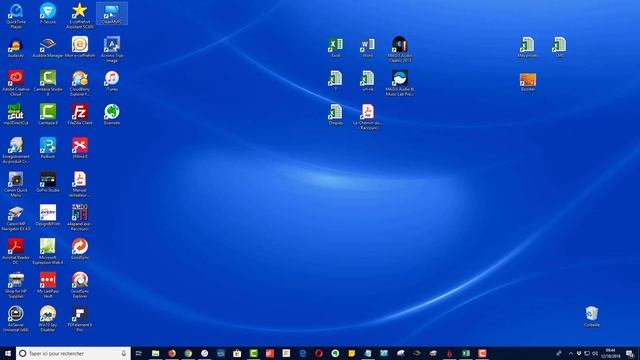Screen dimensions: 640x360
Task: Open the gold star E-coffrefort Assistant shortcut
Action: tap(80, 16)
